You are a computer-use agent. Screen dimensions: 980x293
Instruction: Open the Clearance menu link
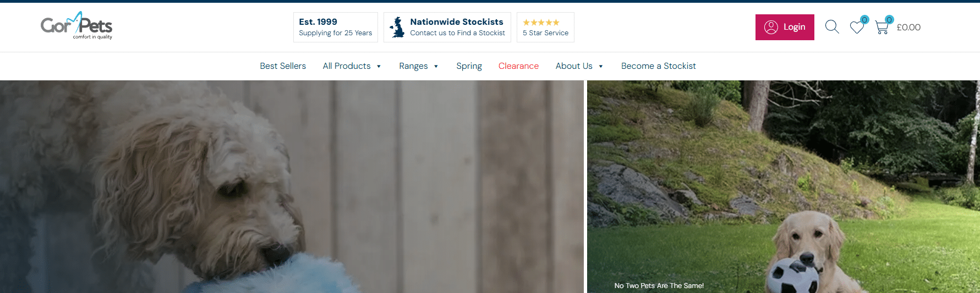518,66
